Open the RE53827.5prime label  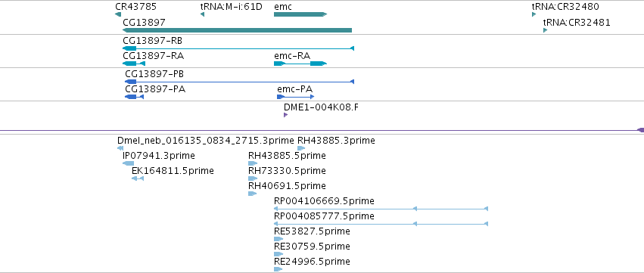pyautogui.click(x=312, y=231)
